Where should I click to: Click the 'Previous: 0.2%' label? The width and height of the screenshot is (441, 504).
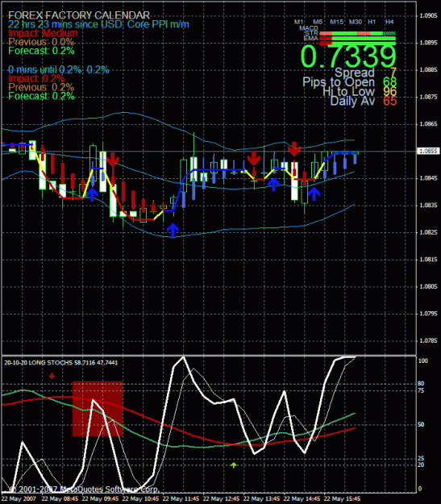(x=41, y=87)
